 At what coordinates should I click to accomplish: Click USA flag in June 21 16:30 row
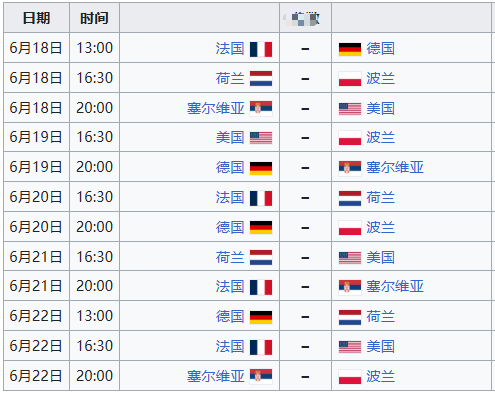click(350, 258)
